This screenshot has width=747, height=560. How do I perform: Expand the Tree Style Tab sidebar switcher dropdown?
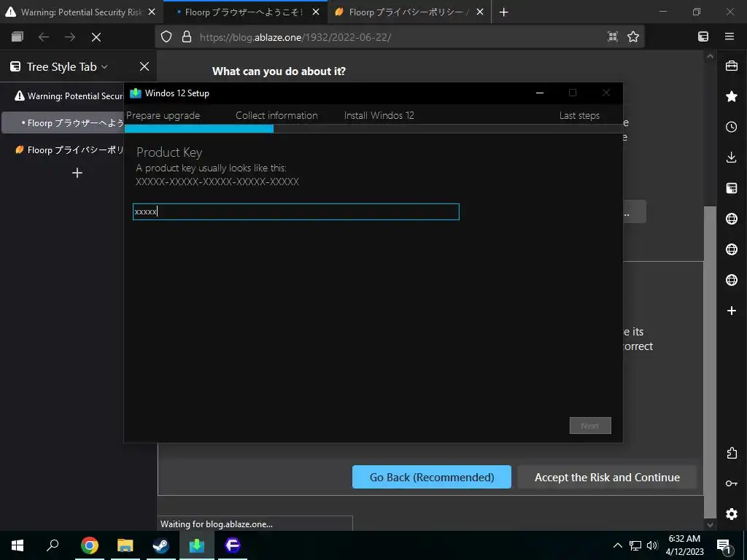pyautogui.click(x=104, y=66)
